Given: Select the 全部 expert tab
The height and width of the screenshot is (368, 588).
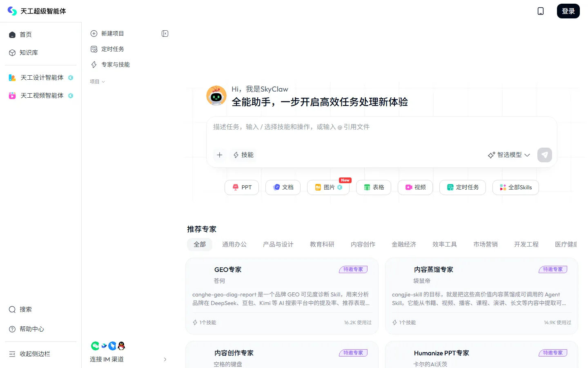Looking at the screenshot, I should [200, 245].
